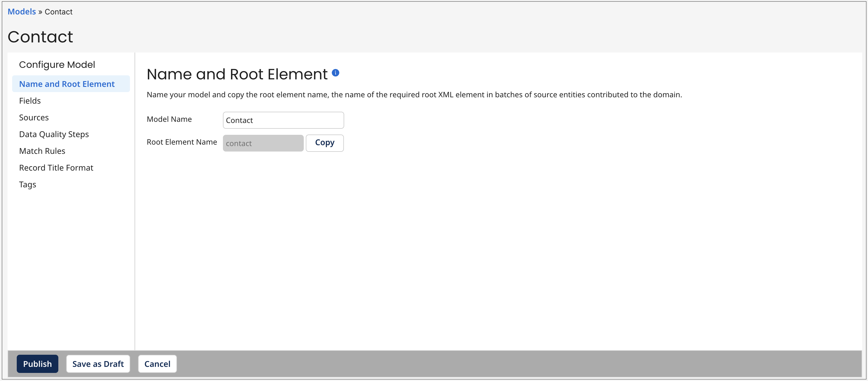Click the Contact breadcrumb entry
Viewport: 868px width, 381px height.
(59, 12)
